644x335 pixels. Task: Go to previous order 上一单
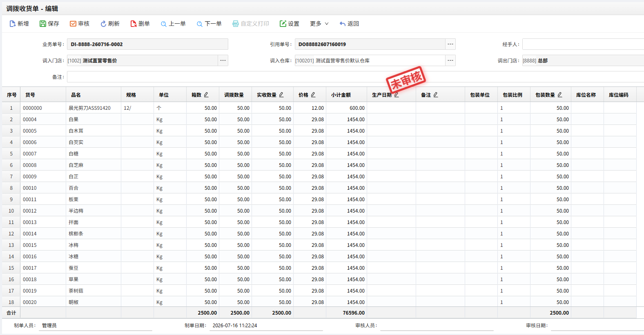coord(173,24)
